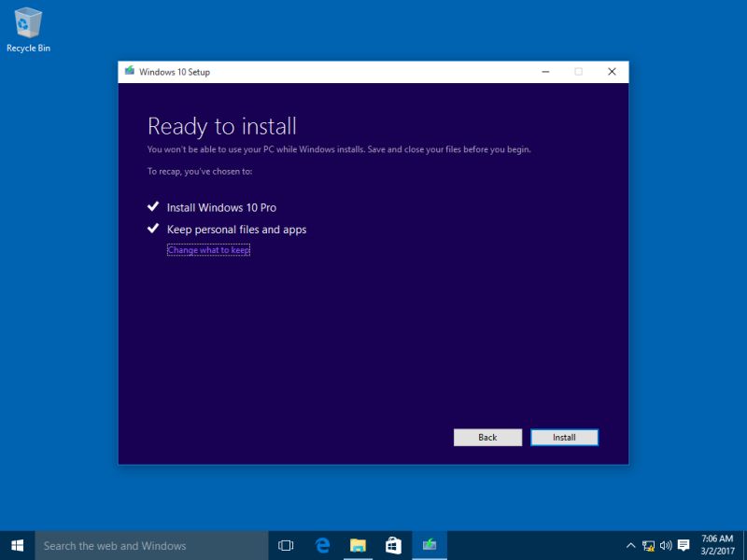Open the "Change what to keep" link

pos(208,249)
